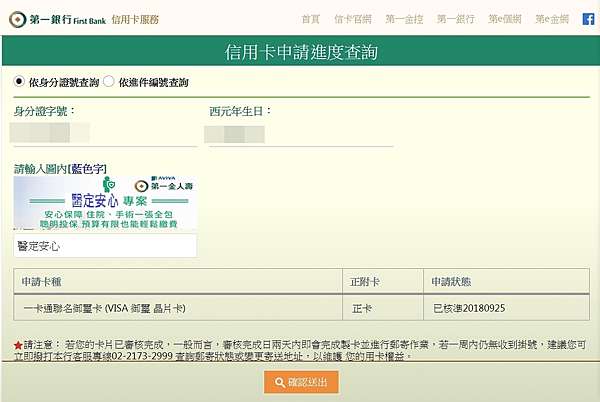Screen dimensions: 600x402
Task: Click the 正附卡 column header
Action: coord(383,282)
